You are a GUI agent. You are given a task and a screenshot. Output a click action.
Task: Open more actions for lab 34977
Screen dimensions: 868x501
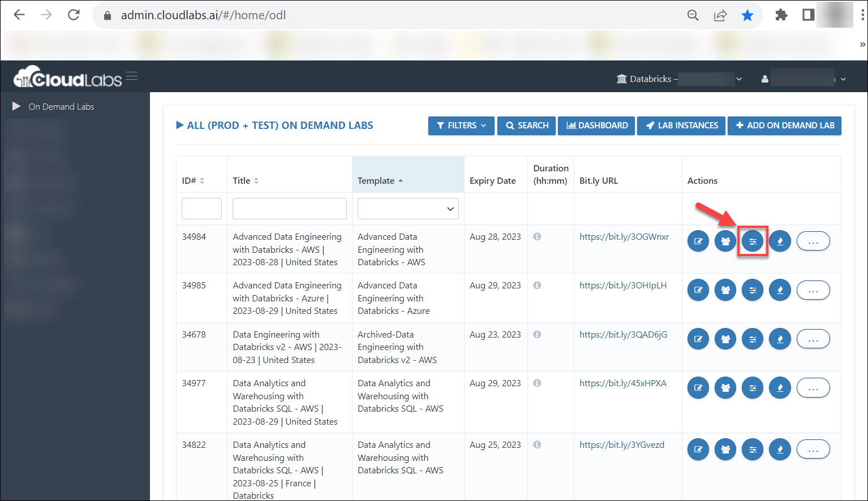[x=813, y=388]
